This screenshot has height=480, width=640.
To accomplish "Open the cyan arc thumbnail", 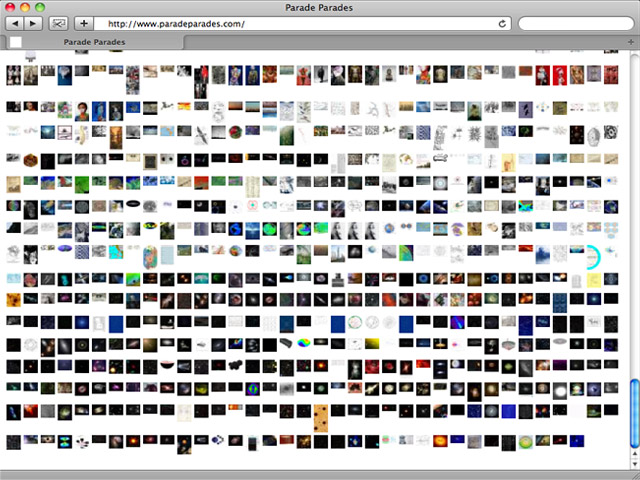I will click(593, 257).
